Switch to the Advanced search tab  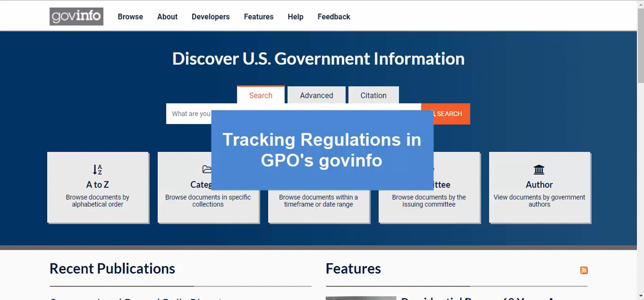(x=317, y=95)
